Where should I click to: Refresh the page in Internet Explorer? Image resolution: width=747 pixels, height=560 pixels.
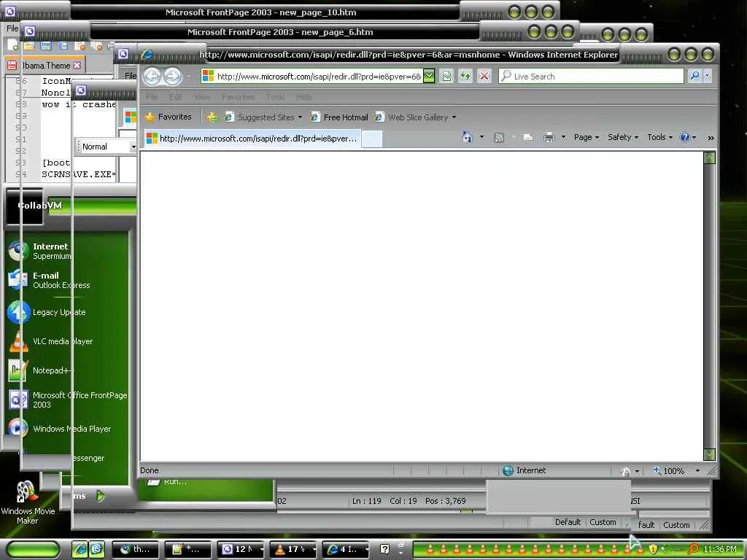465,76
